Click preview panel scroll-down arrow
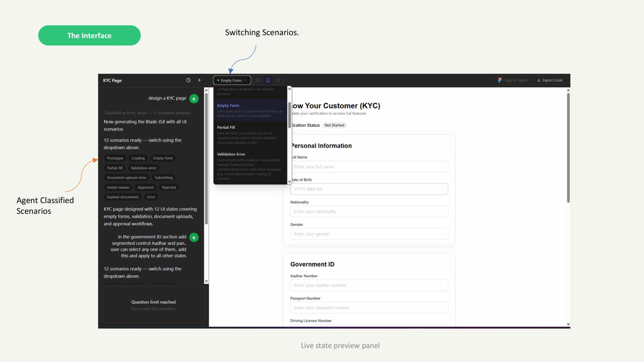This screenshot has width=644, height=362. point(568,324)
